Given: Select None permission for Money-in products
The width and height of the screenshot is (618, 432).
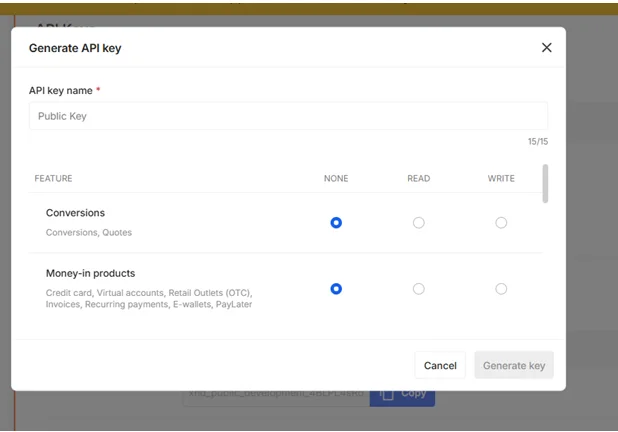Looking at the screenshot, I should [x=336, y=289].
